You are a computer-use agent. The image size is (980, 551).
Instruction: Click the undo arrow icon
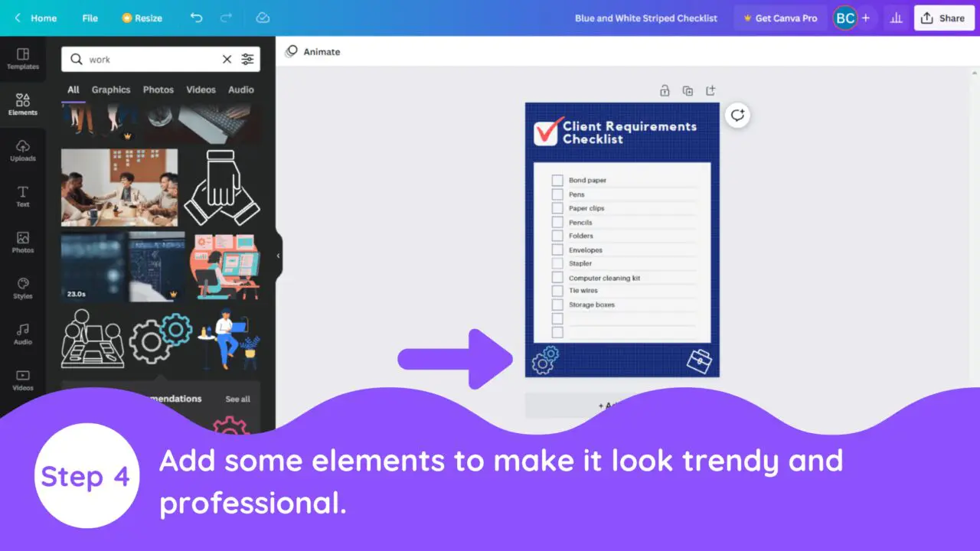pos(197,18)
